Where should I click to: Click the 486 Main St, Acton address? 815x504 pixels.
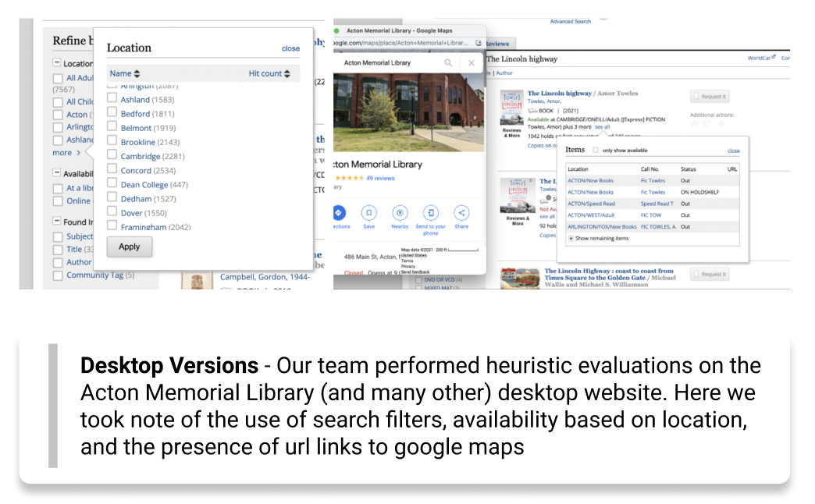(x=371, y=257)
